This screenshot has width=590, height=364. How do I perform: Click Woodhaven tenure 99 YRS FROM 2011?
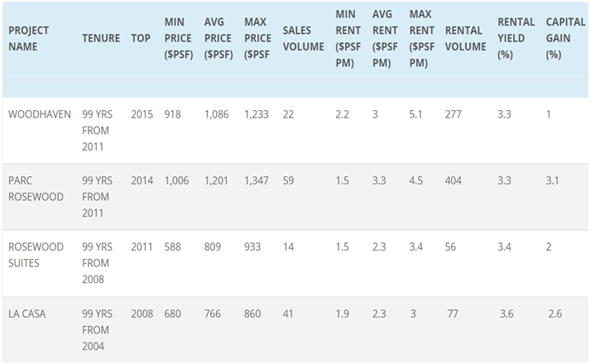(97, 131)
